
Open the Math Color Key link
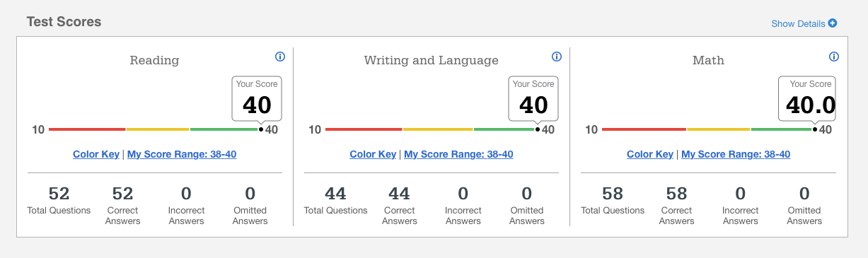(x=650, y=154)
